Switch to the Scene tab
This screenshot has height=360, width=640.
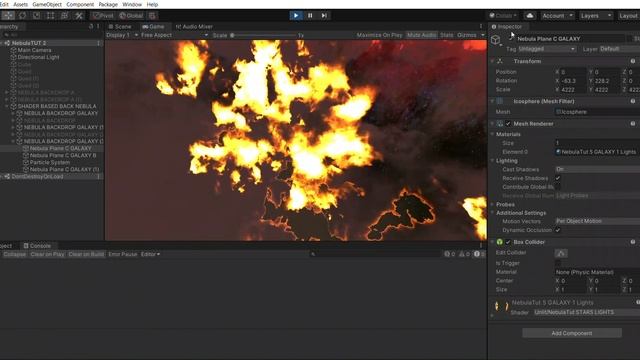120,27
